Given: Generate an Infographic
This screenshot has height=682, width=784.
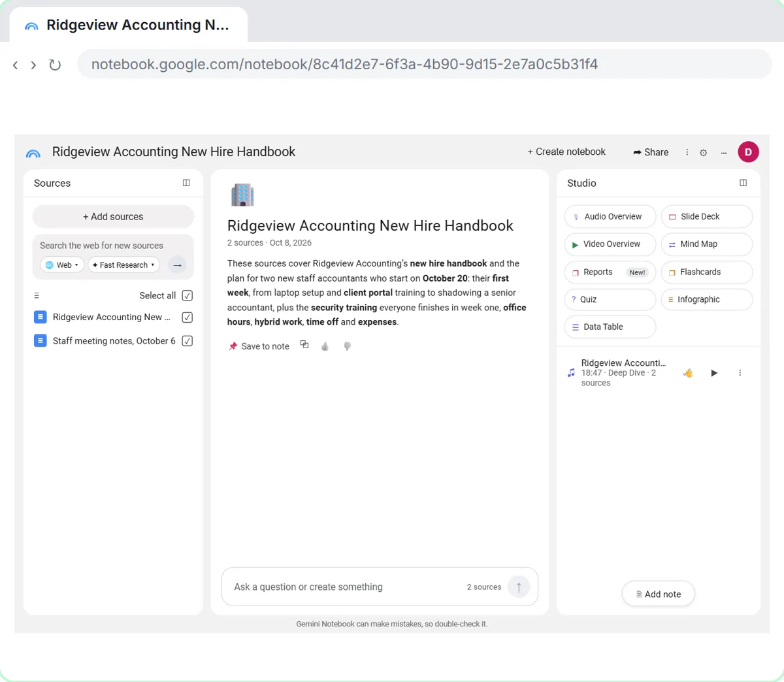Looking at the screenshot, I should (x=707, y=300).
